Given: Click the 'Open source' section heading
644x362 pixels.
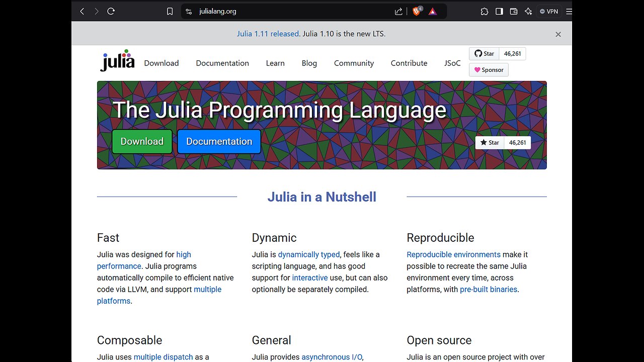Looking at the screenshot, I should (439, 340).
